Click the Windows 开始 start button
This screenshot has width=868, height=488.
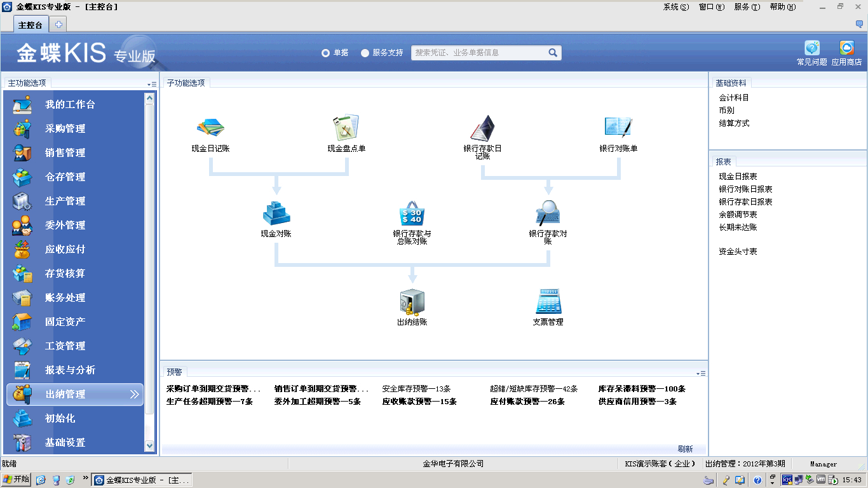(x=17, y=480)
